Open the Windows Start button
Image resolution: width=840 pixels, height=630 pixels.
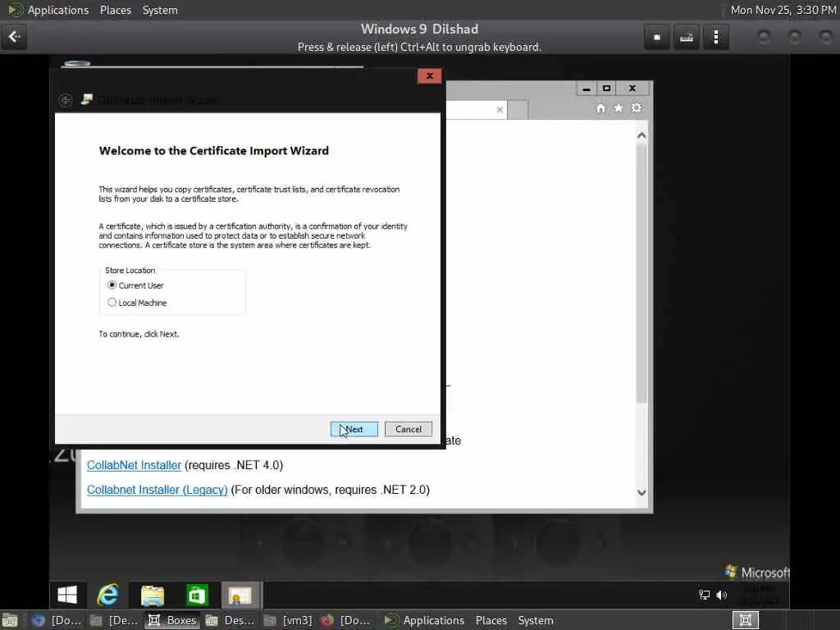[x=67, y=595]
